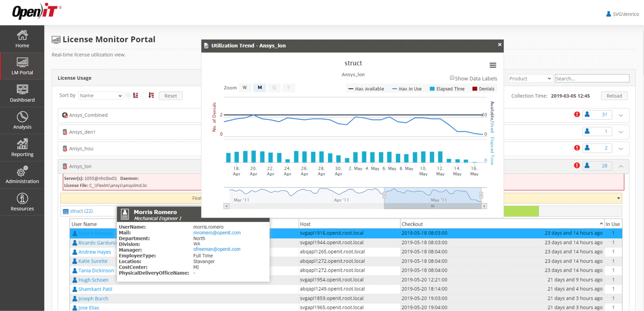Open Katie Surette user link
This screenshot has width=644, height=311.
[x=93, y=261]
